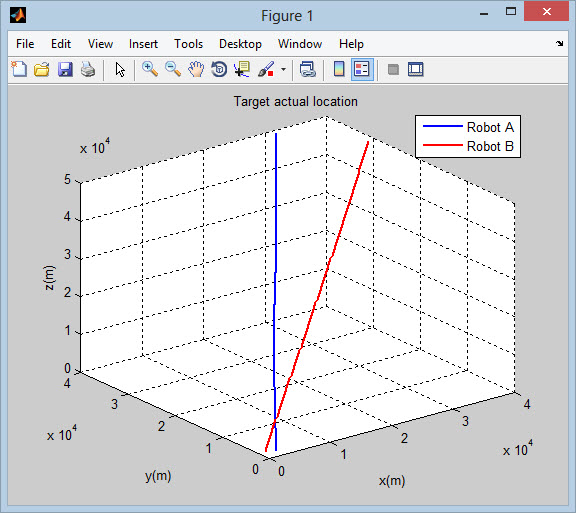Click the blue Robot A legend line

pyautogui.click(x=442, y=126)
